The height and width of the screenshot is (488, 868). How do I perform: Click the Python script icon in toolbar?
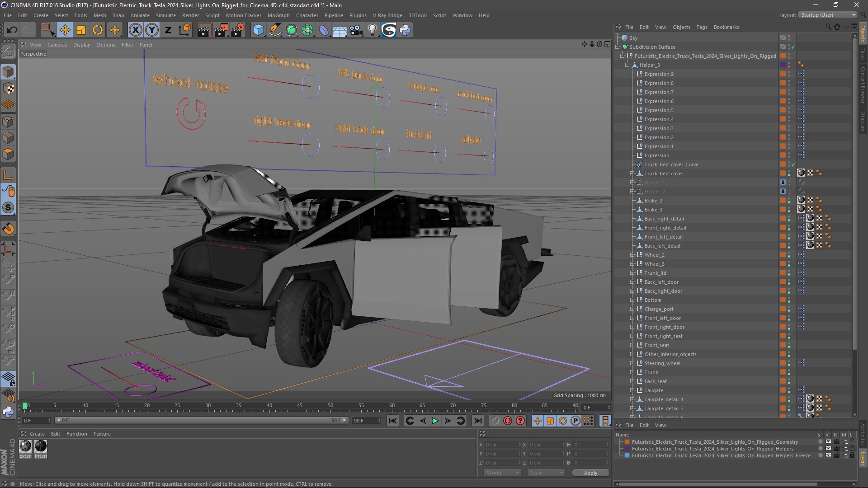pos(405,30)
